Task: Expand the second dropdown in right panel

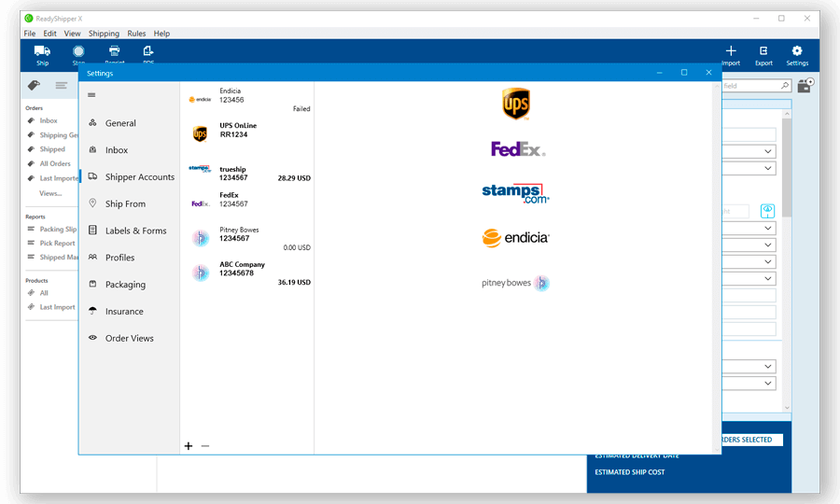Action: point(768,168)
